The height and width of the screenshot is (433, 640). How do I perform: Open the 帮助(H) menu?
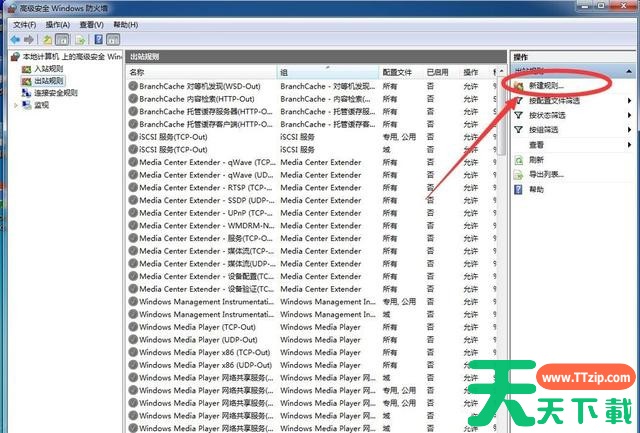coord(125,25)
